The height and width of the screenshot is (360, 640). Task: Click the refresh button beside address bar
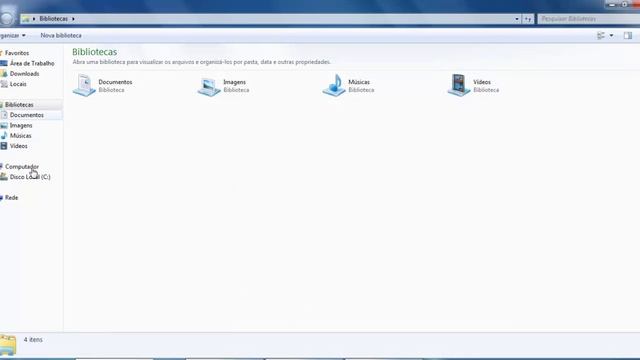528,19
